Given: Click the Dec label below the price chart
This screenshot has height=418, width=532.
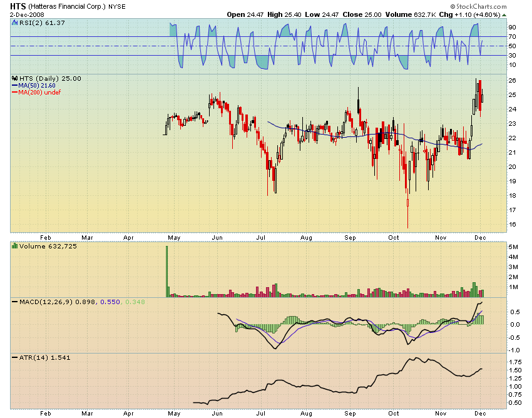Looking at the screenshot, I should 480,238.
